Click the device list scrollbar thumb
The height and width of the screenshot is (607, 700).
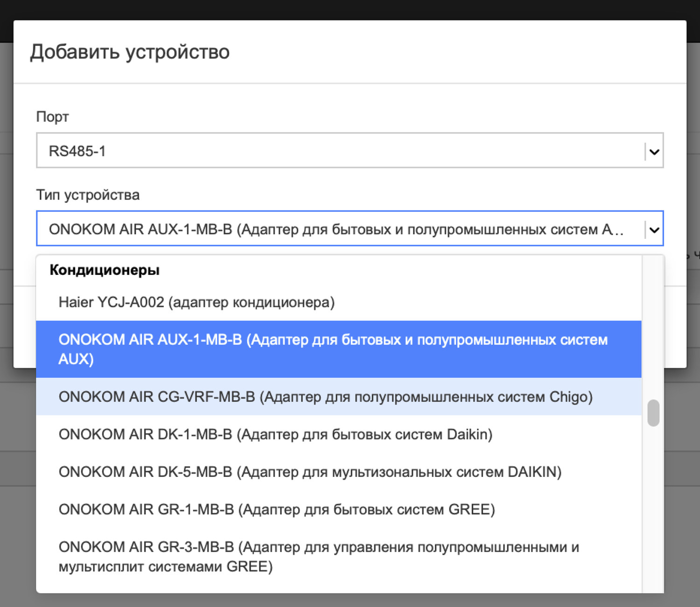point(653,413)
